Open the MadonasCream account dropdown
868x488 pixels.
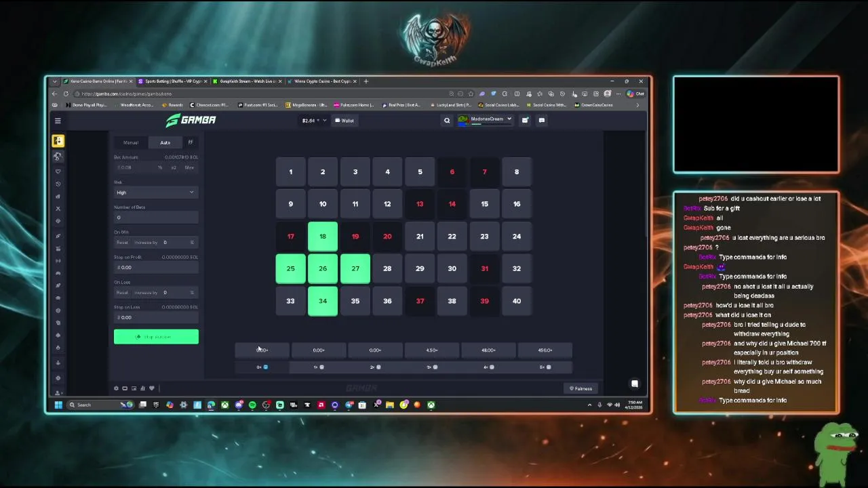click(486, 120)
